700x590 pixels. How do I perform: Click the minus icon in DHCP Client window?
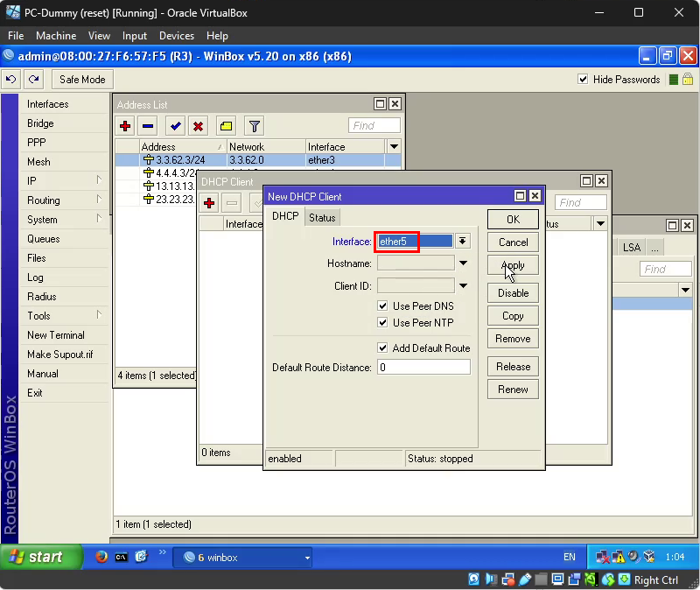[232, 203]
